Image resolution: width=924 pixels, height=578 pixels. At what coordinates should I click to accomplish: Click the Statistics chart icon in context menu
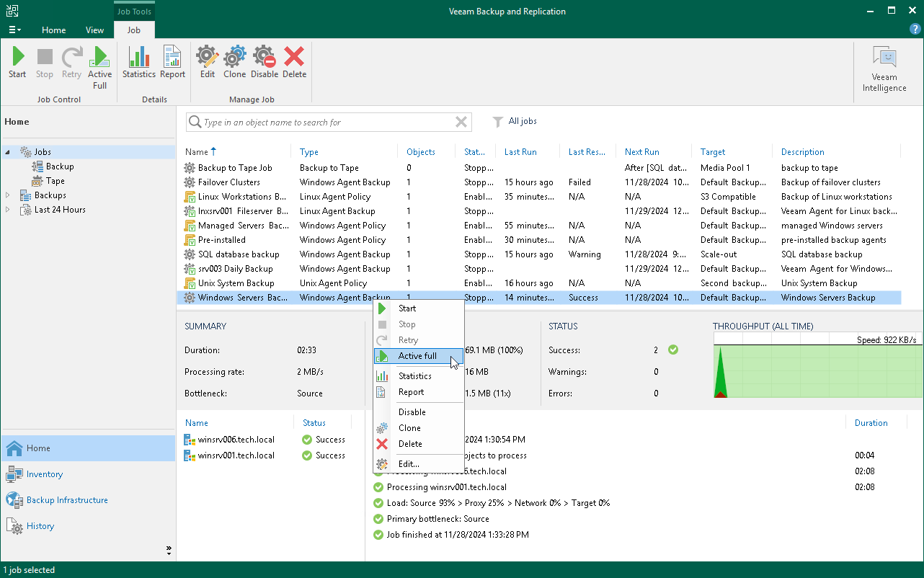pyautogui.click(x=382, y=376)
